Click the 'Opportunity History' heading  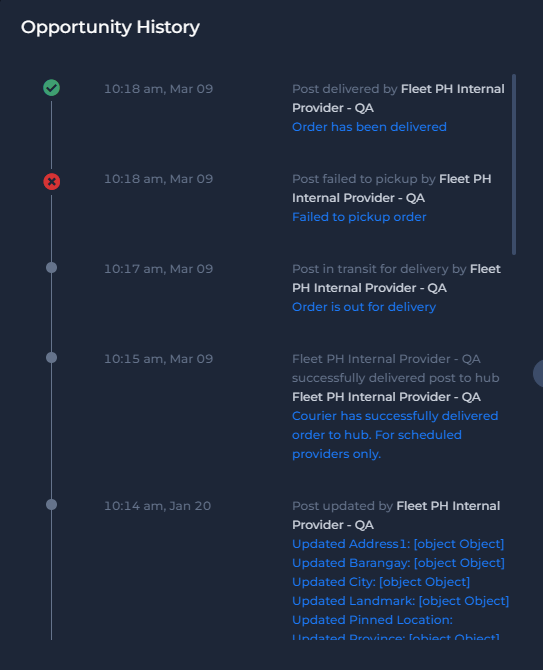pos(110,27)
